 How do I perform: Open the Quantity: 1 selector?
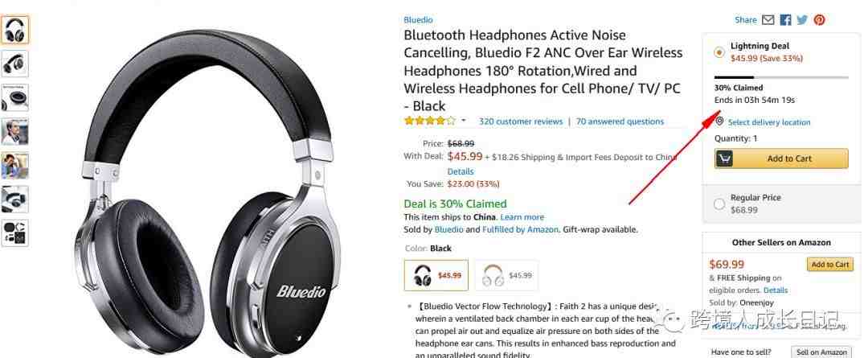coord(735,138)
